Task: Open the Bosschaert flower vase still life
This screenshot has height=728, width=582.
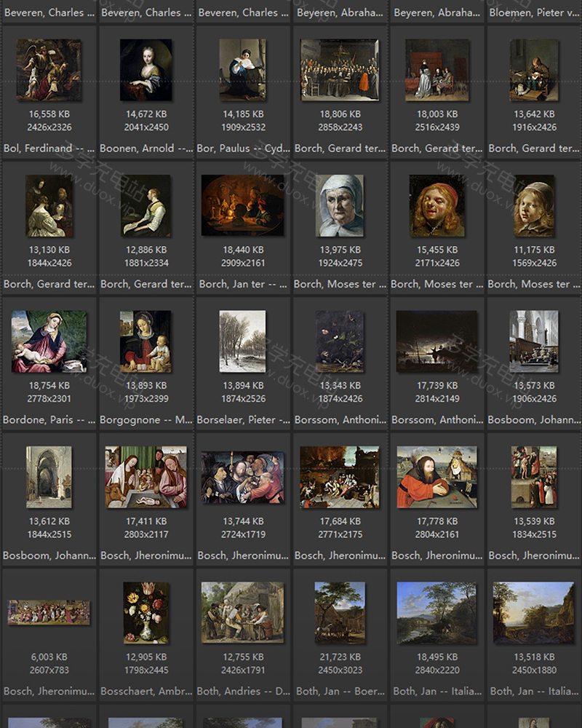Action: (x=146, y=613)
